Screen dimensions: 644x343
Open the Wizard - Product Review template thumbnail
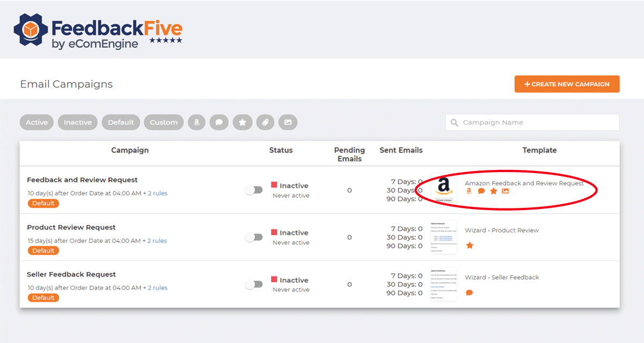point(444,237)
